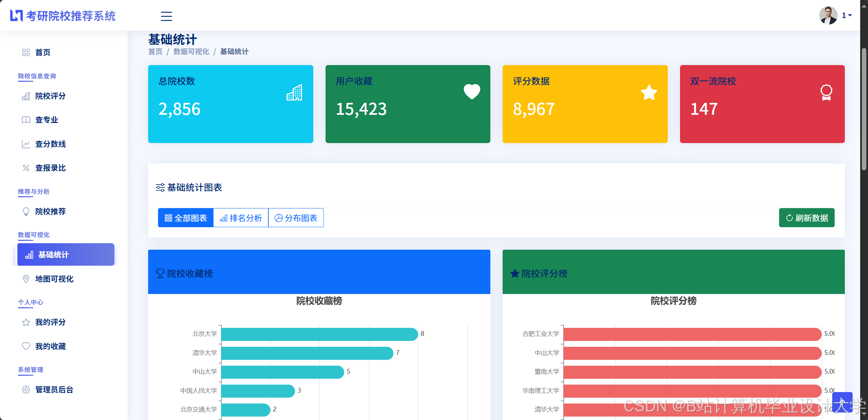Click the award badge icon on 双一流院校 card
This screenshot has height=420, width=868.
point(826,92)
